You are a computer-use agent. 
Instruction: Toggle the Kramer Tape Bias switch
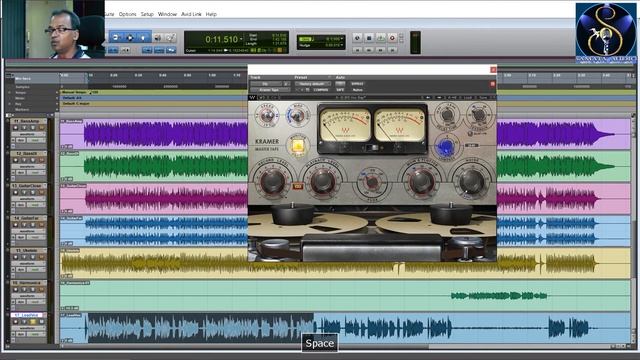[297, 116]
